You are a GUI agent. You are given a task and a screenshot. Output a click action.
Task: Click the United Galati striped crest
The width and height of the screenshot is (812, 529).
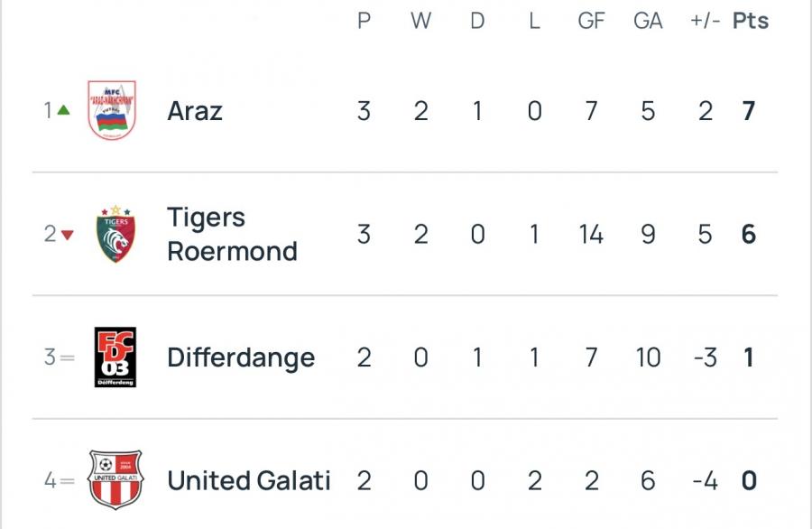(115, 480)
